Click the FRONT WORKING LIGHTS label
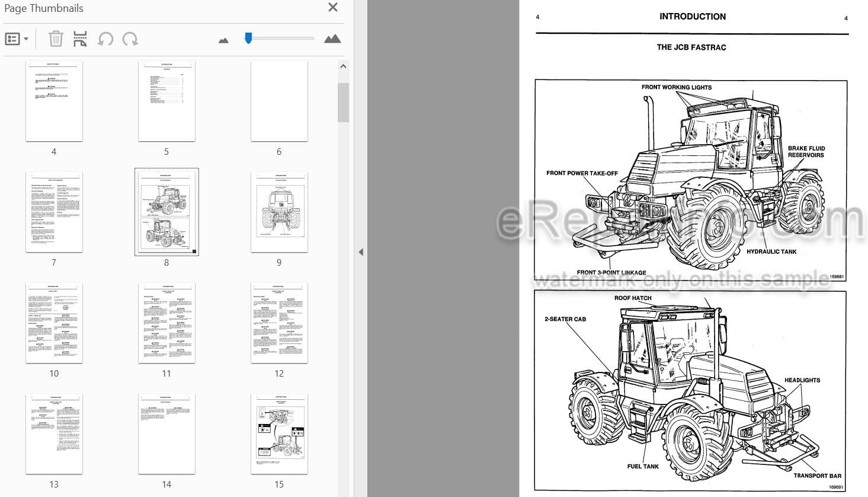The height and width of the screenshot is (497, 868). (677, 87)
